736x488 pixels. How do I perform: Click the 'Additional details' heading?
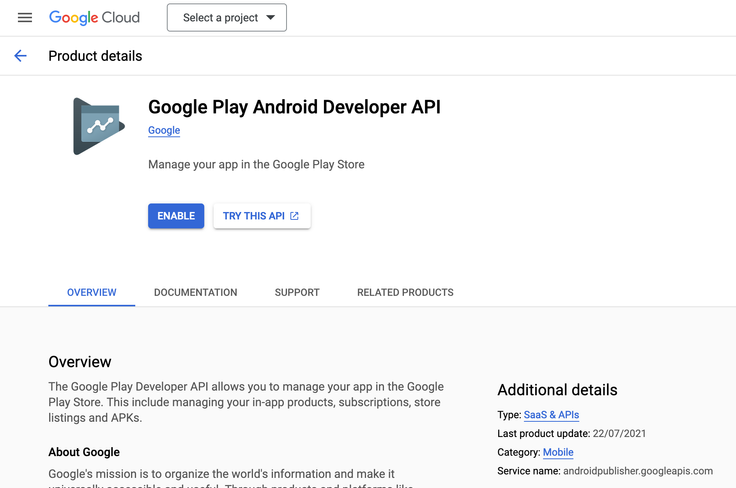click(x=557, y=390)
